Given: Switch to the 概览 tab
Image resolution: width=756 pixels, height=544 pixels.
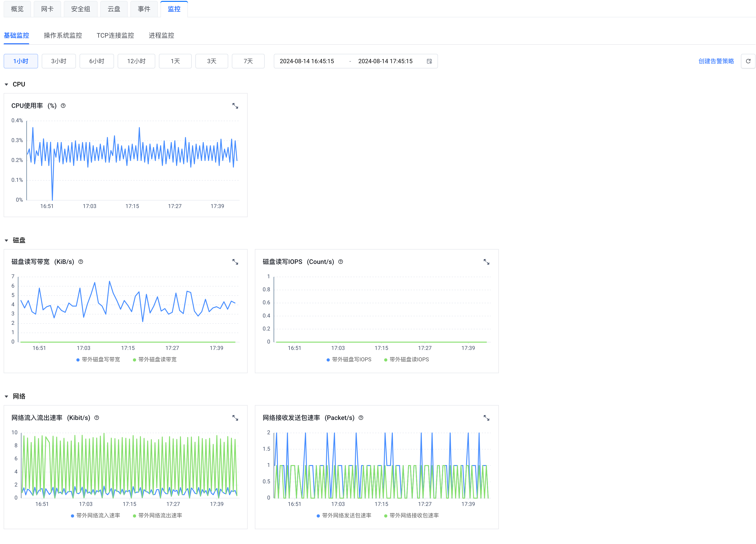Looking at the screenshot, I should (x=17, y=9).
